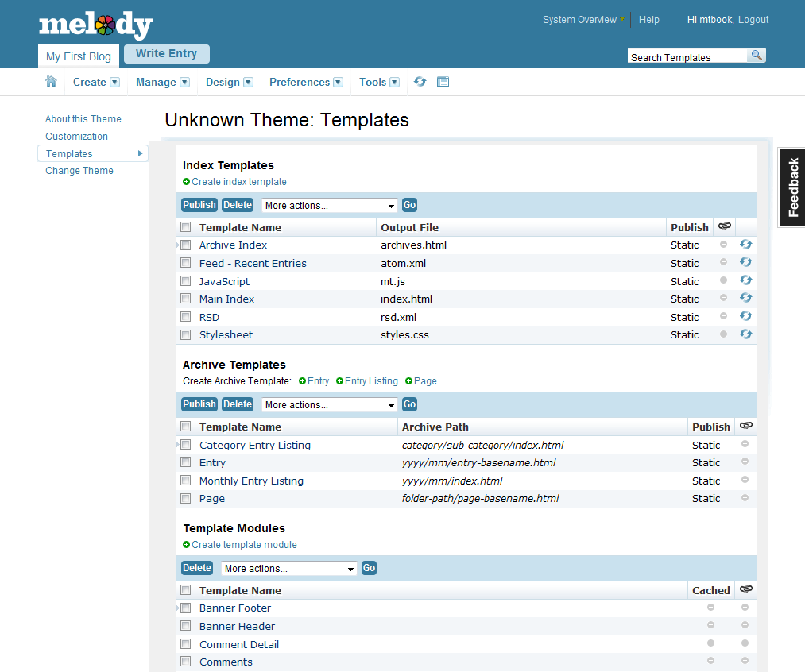Open the Comments template module link
Viewport: 805px width, 672px height.
[226, 662]
